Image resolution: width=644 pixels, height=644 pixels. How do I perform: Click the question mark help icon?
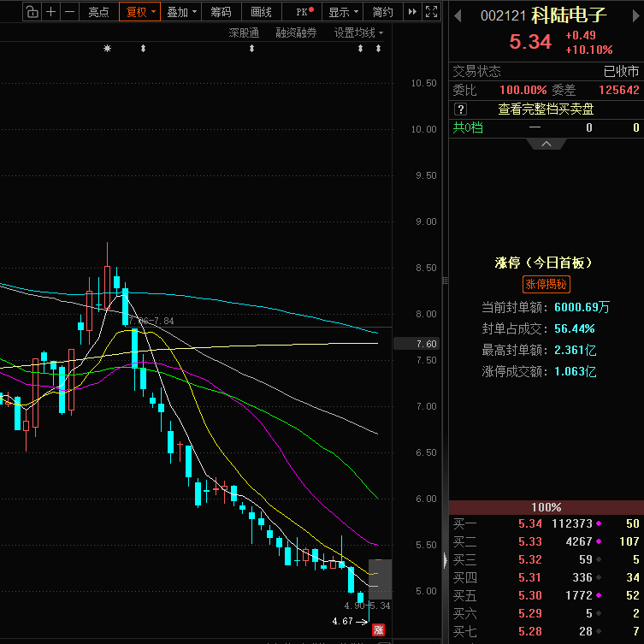[460, 109]
